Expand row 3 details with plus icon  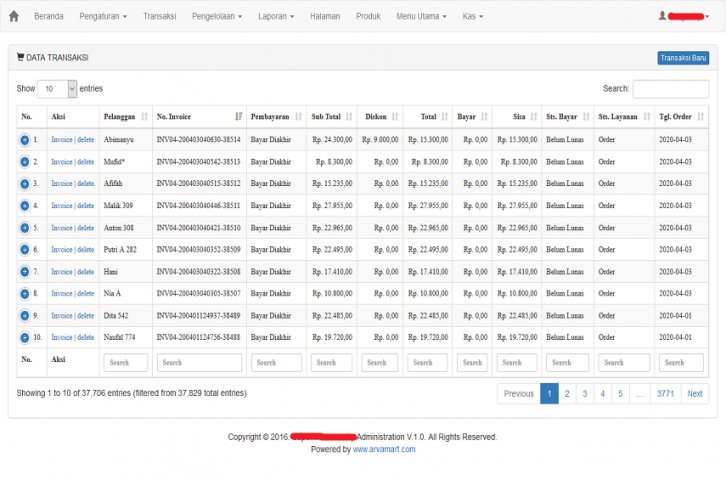click(25, 184)
